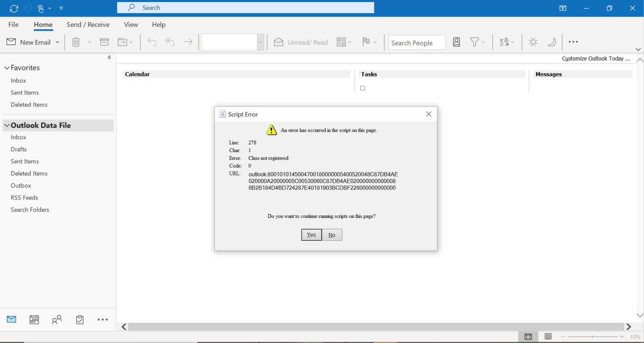Click Customize Outlook Today link
Viewport: 644px width, 343px height.
pyautogui.click(x=596, y=59)
